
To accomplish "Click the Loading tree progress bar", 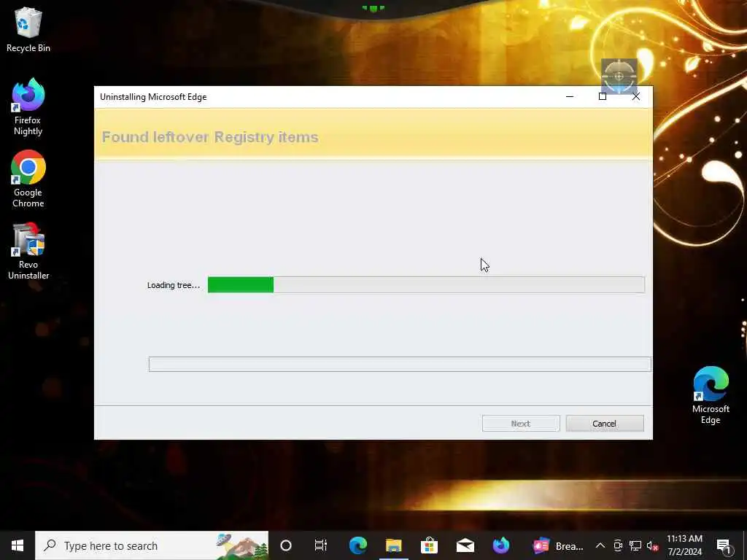I will point(426,285).
